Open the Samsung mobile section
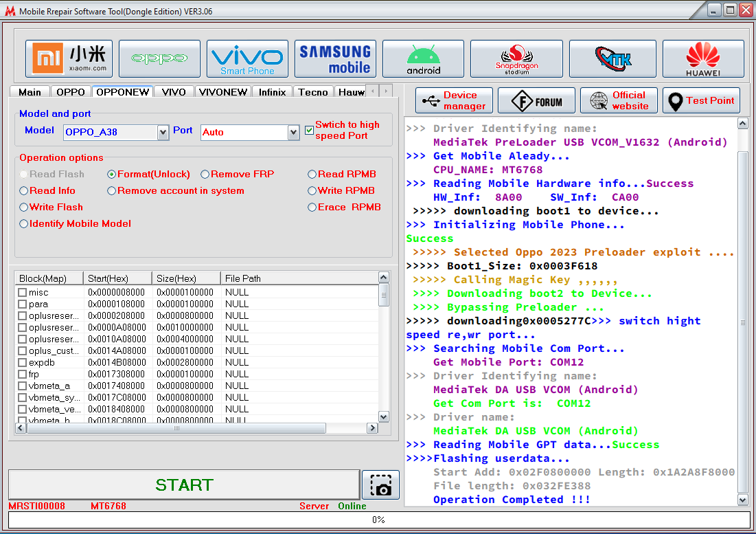This screenshot has width=756, height=534. (x=335, y=59)
